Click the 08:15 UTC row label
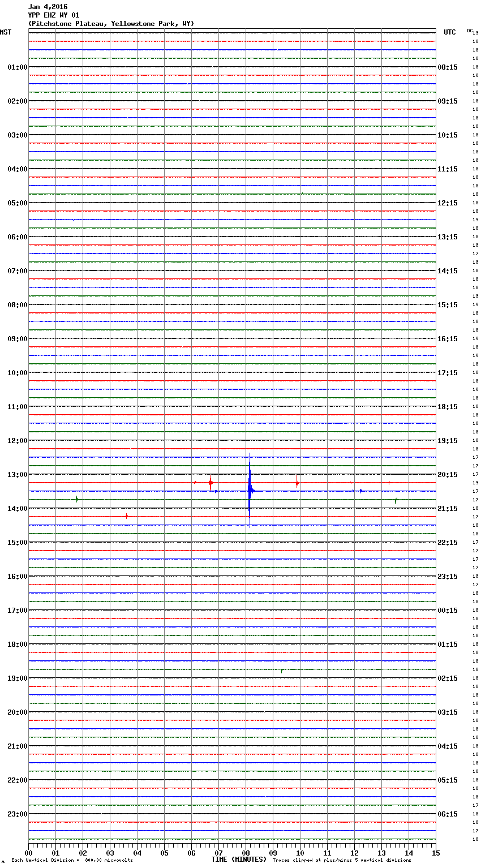This screenshot has width=481, height=868. pos(448,67)
